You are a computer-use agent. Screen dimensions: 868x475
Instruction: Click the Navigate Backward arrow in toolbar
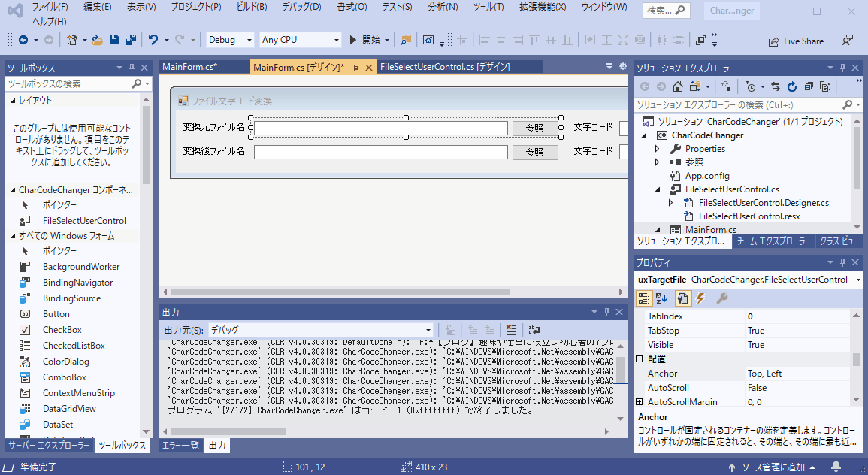(23, 40)
